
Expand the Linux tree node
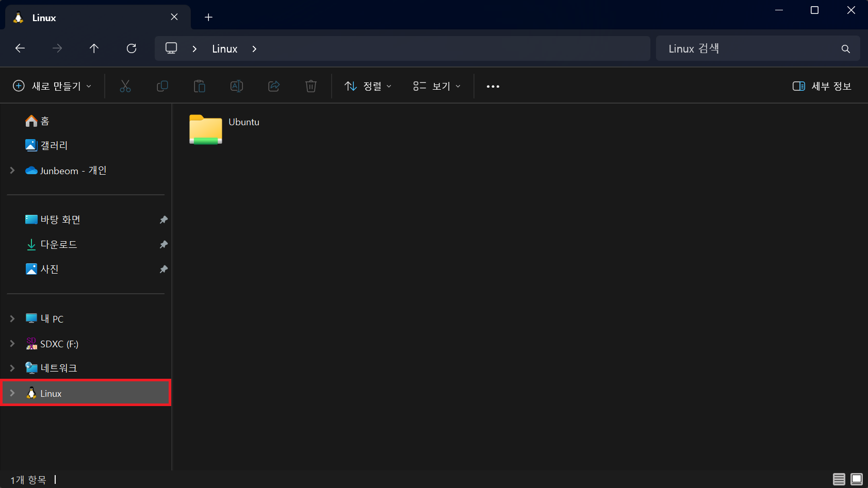coord(12,393)
